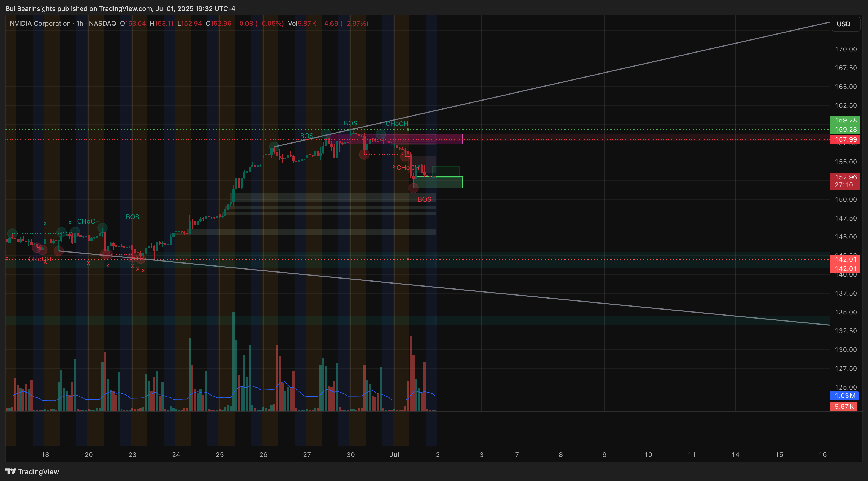The height and width of the screenshot is (481, 868).
Task: Select the −0.08 (−0.05%) change readout
Action: click(259, 23)
